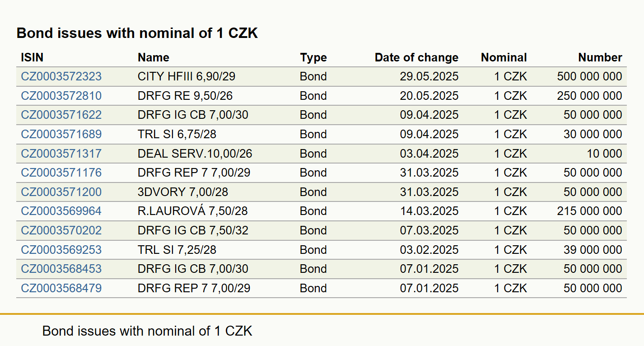
Task: Click the Number column header
Action: coord(600,57)
